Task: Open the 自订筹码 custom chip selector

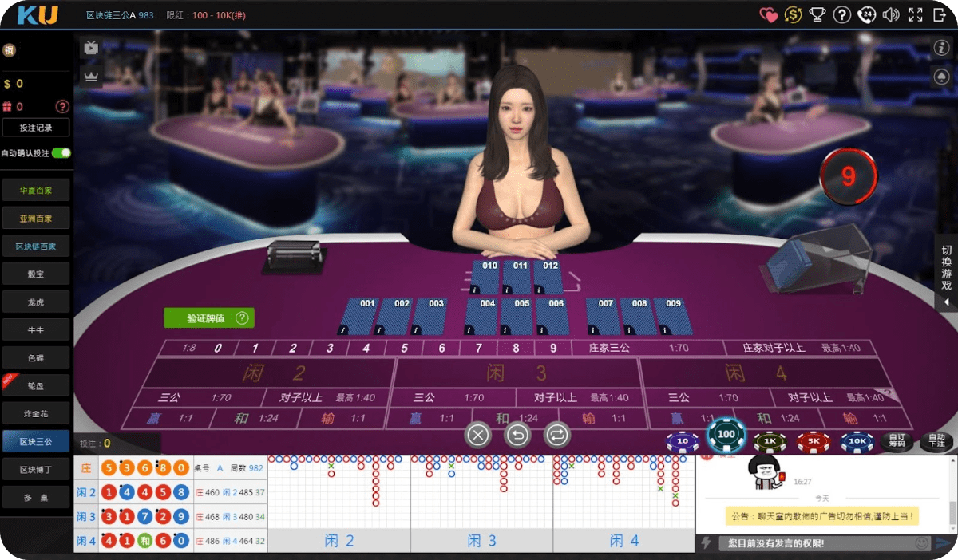Action: tap(897, 441)
